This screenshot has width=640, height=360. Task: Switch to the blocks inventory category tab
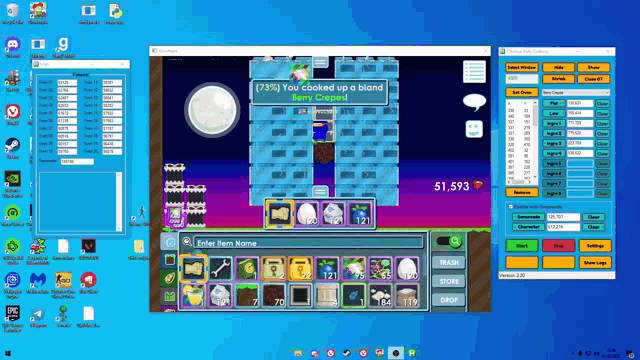[x=170, y=259]
